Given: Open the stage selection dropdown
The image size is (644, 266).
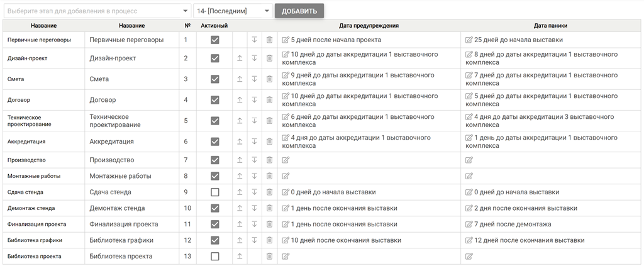Looking at the screenshot, I should coord(97,11).
